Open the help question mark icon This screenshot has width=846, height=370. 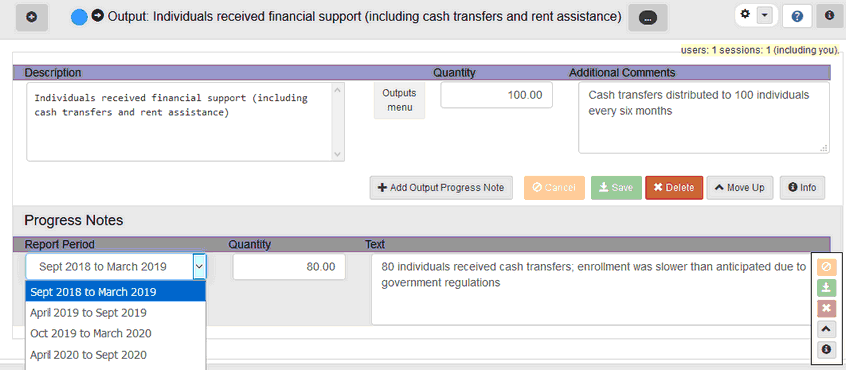click(797, 17)
